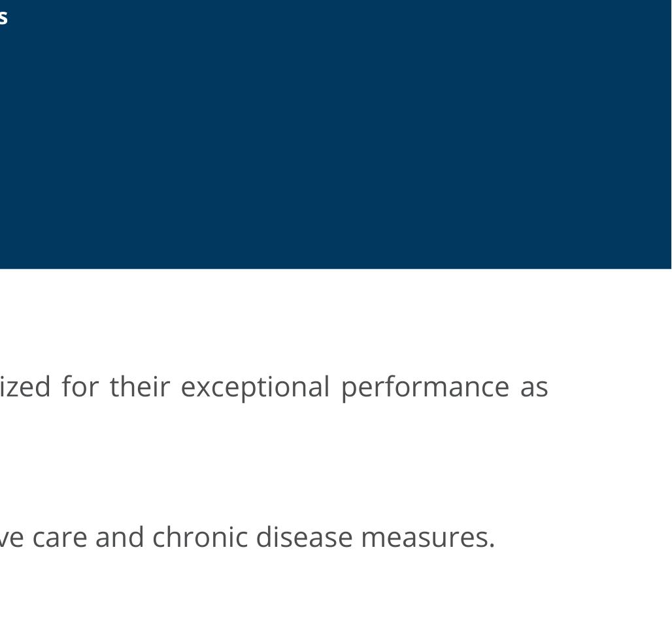Click white gap between banner and first text line
Viewport: 672px width, 643px height.
335,320
